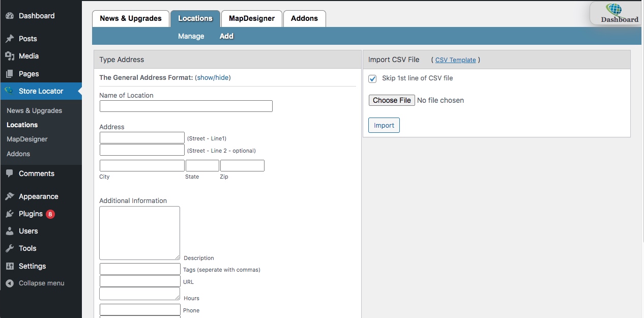Click the Comments speech bubble icon
This screenshot has width=644, height=318.
tap(10, 174)
